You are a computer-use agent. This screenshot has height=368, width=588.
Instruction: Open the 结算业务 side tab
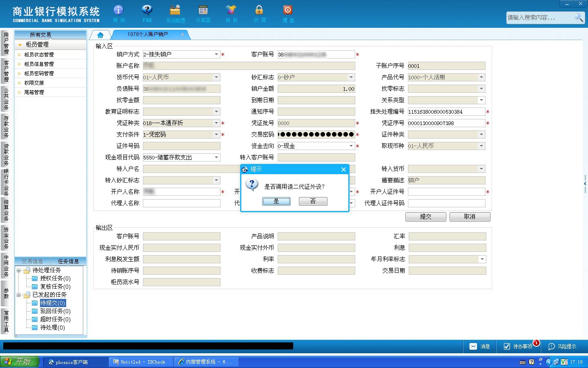tap(6, 210)
